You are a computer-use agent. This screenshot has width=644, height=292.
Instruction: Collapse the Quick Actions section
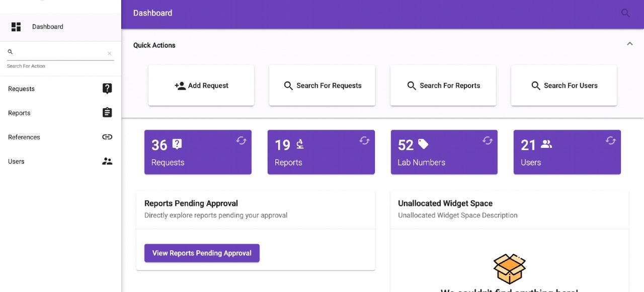pyautogui.click(x=629, y=44)
